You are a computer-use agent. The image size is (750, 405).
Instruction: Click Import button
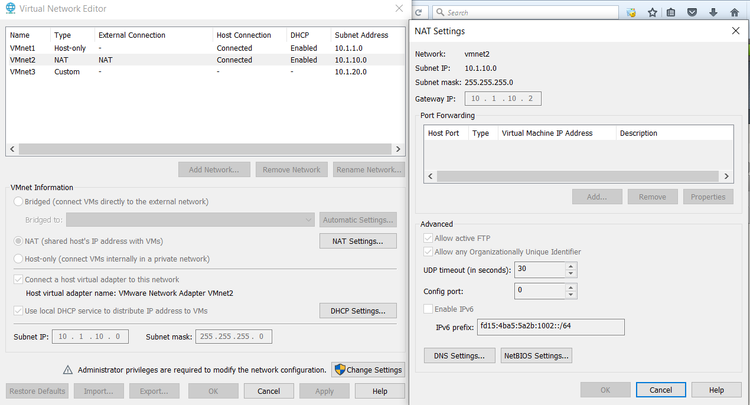tap(99, 391)
